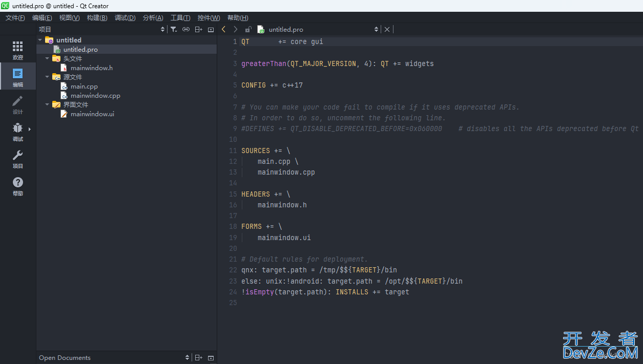The height and width of the screenshot is (364, 643).
Task: Open the 帮助(H) menu
Action: point(238,18)
